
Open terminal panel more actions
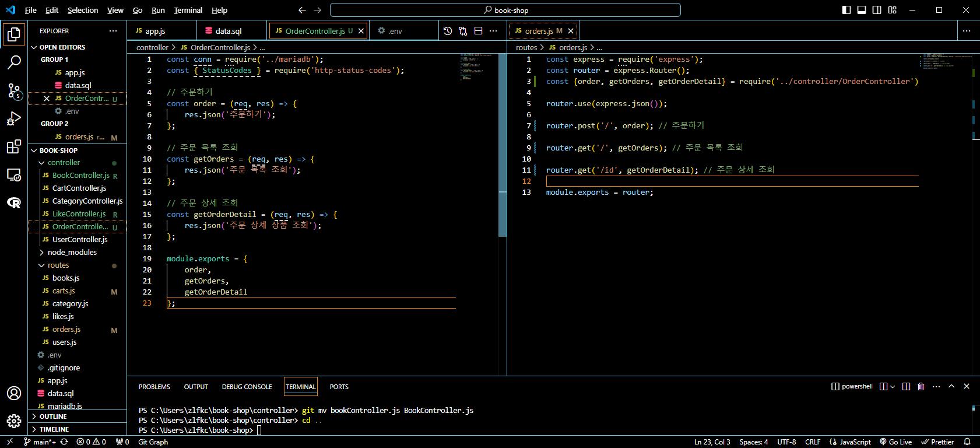coord(936,386)
